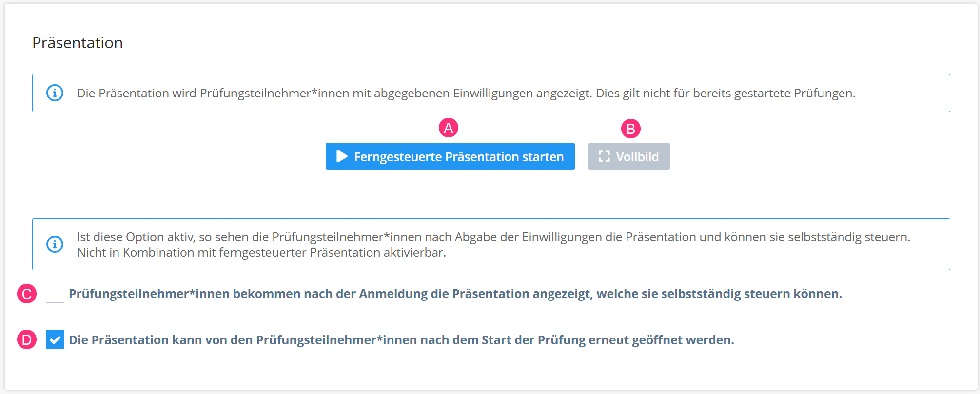Enable the self-controlled presentation checkbox
980x394 pixels.
(55, 294)
